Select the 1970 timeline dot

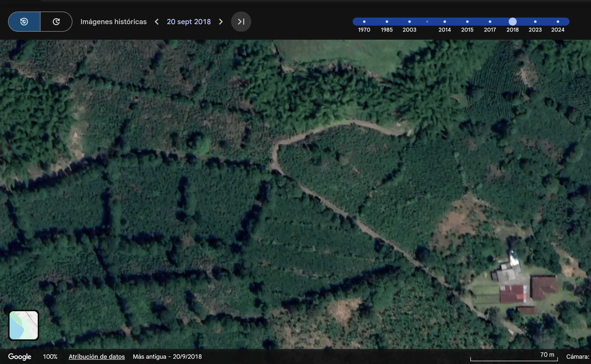pos(364,22)
